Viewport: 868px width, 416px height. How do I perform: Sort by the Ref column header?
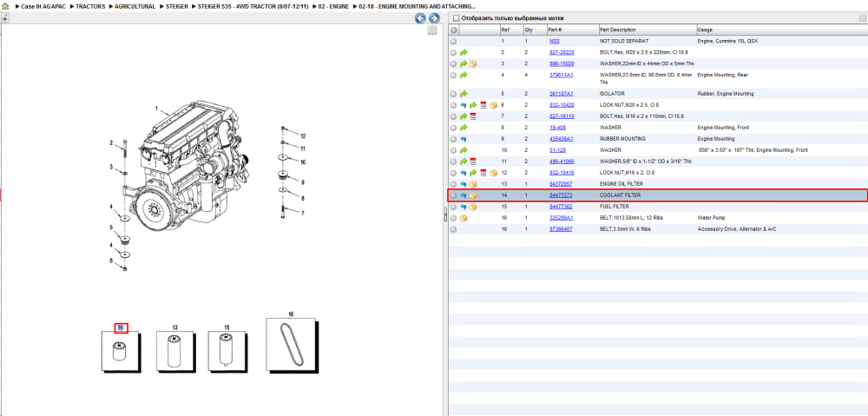(x=505, y=30)
